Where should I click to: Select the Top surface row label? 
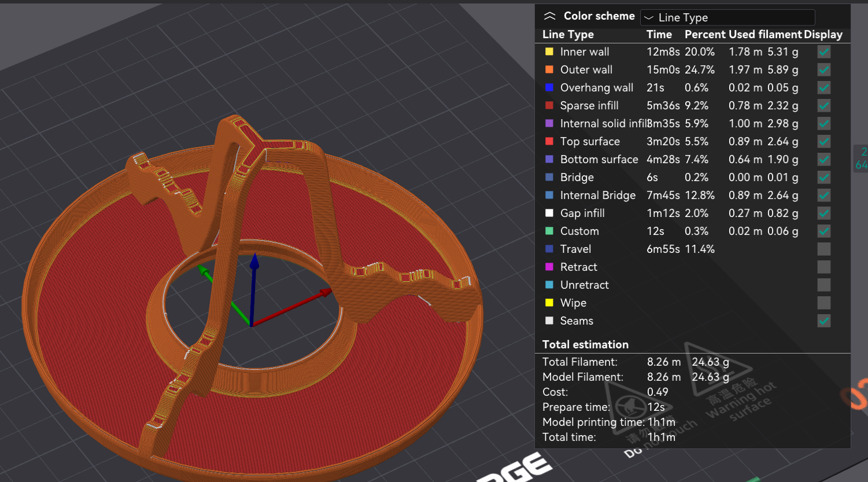590,142
